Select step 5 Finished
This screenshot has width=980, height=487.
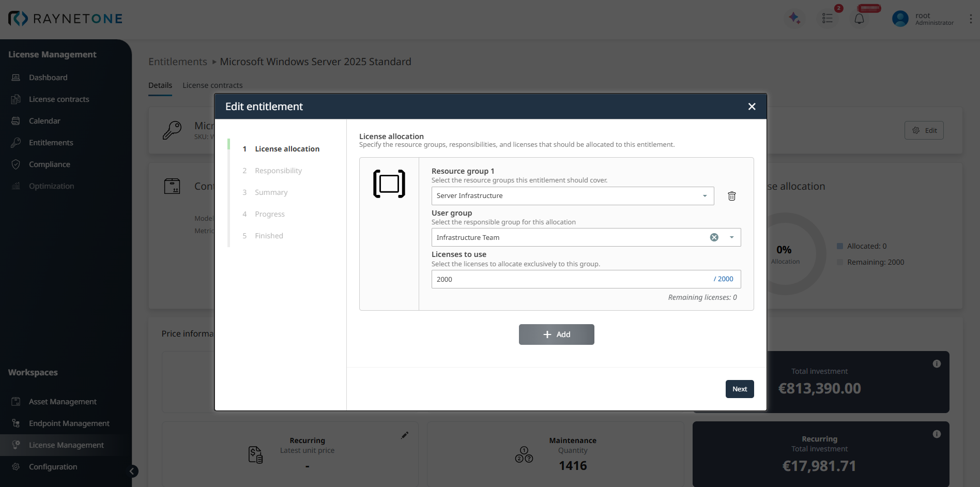point(263,236)
